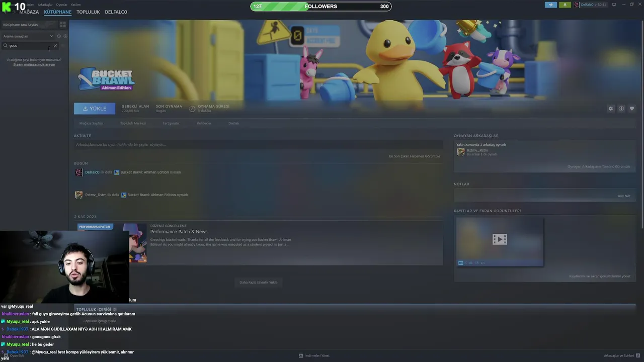
Task: Clear the library search text
Action: [x=55, y=46]
